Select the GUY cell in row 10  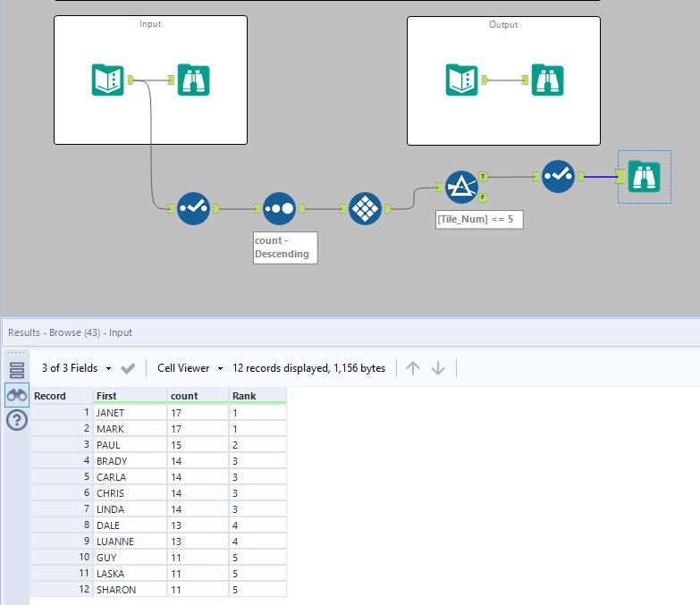pos(130,558)
